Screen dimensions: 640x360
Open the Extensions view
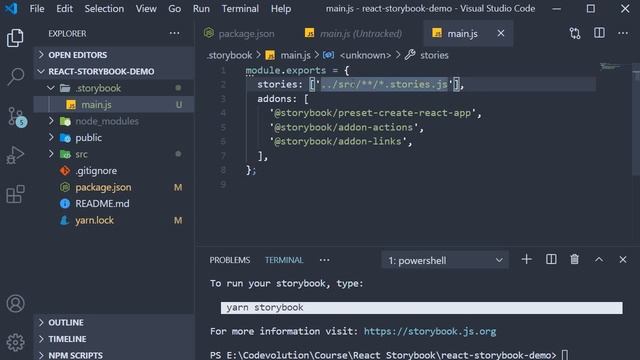[x=15, y=194]
